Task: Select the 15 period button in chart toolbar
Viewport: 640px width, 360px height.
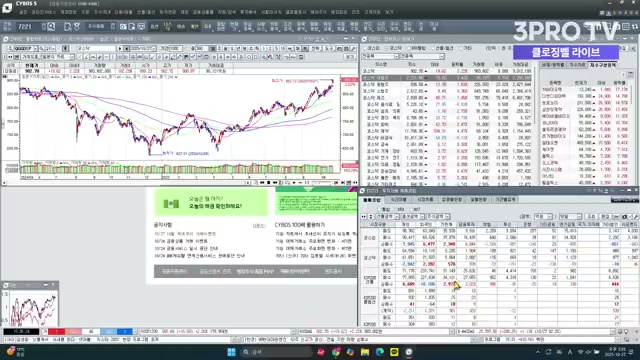Action: point(283,49)
